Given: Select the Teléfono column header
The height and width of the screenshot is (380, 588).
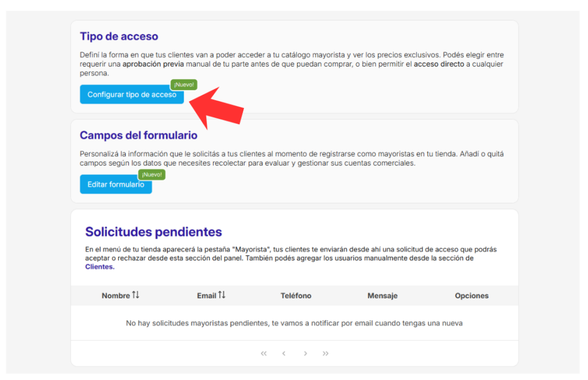Looking at the screenshot, I should (x=296, y=295).
